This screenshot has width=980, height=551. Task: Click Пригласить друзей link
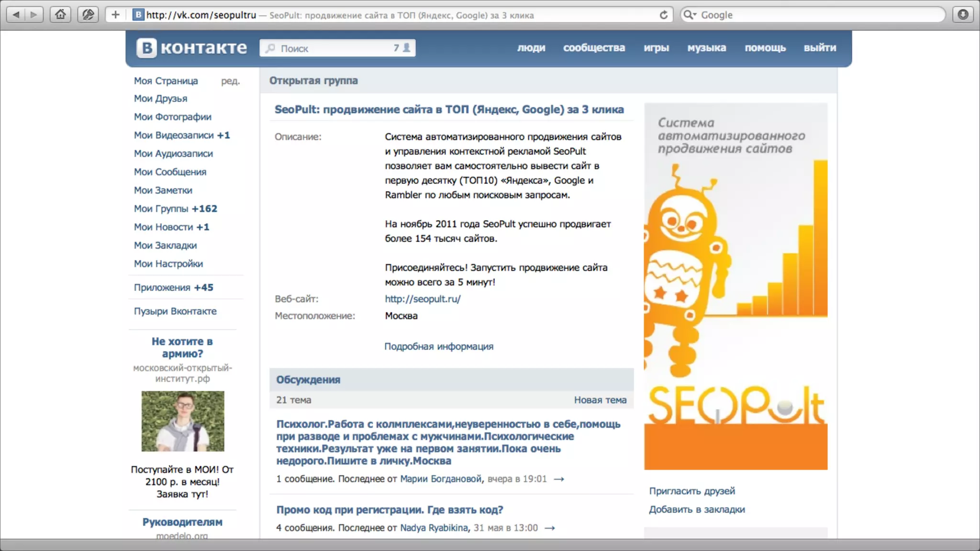pyautogui.click(x=692, y=491)
